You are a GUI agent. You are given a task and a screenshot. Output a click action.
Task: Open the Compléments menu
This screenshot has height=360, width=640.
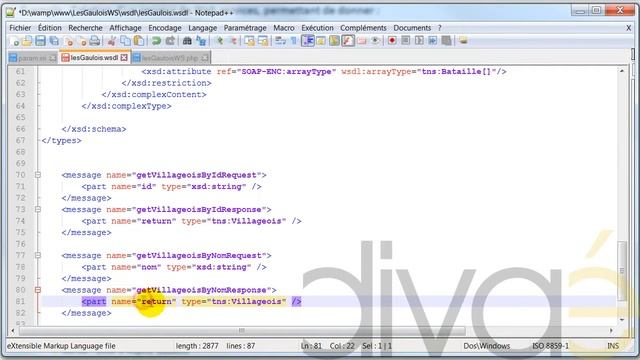click(x=363, y=28)
